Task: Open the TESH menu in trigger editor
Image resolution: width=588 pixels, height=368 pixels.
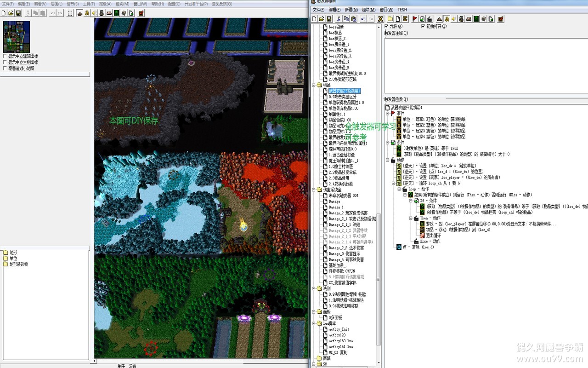Action: point(402,10)
